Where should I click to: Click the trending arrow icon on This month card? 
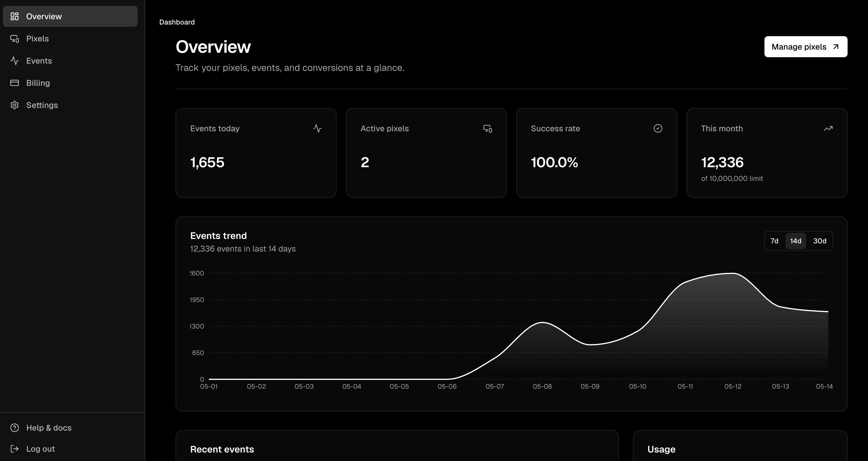point(828,128)
